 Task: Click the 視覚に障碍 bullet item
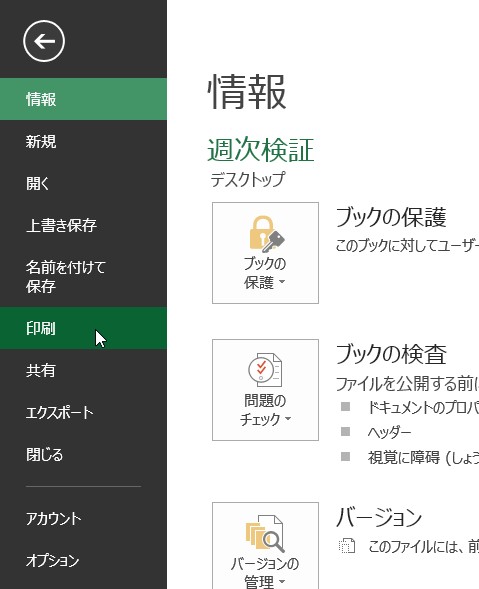423,458
